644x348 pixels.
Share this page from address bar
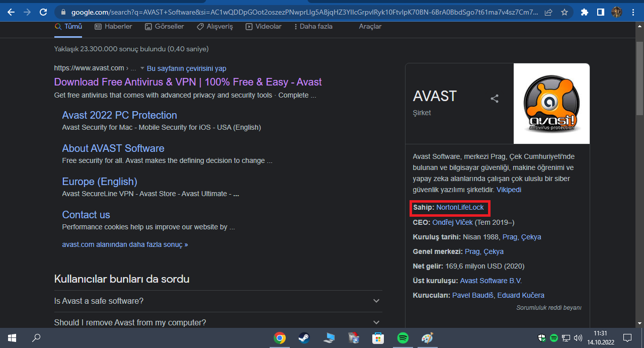[548, 12]
